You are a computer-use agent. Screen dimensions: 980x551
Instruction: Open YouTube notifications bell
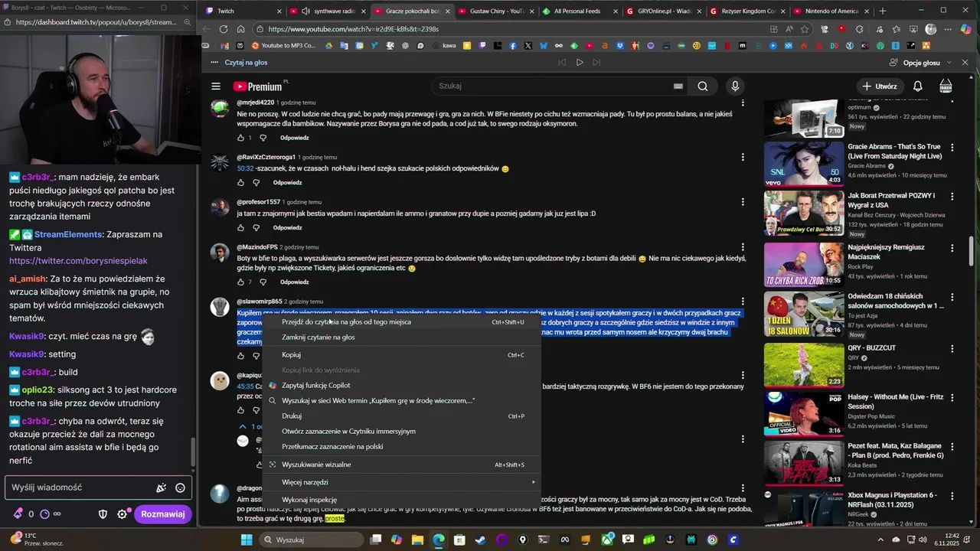tap(917, 86)
